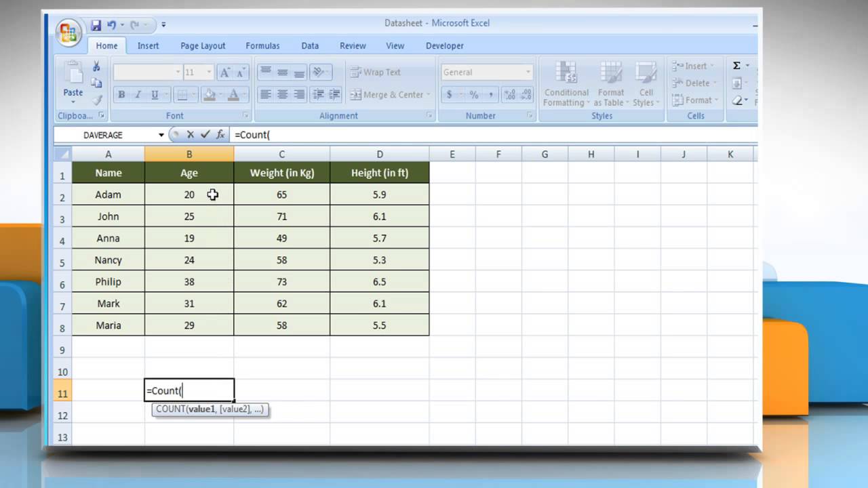
Task: Click the Redo arrow icon
Action: (134, 25)
